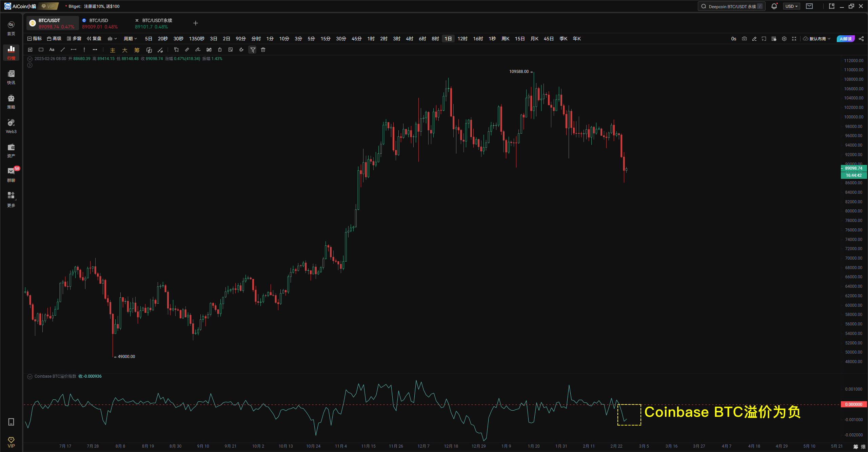Toggle the main chart info collapse circle

pyautogui.click(x=30, y=59)
